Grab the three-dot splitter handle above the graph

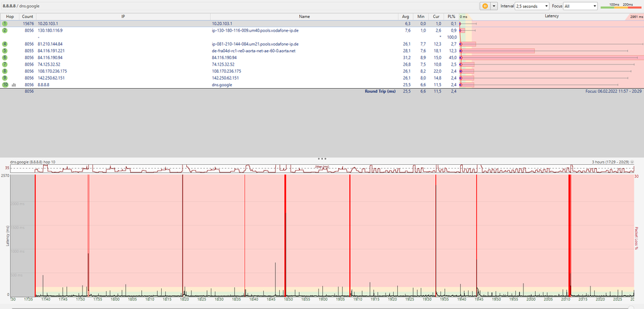click(322, 158)
